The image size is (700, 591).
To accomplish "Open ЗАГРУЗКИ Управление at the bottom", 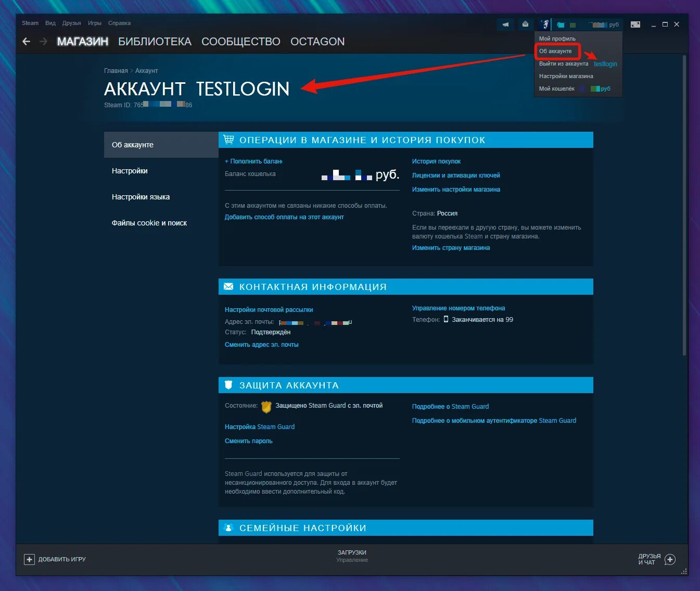I will tap(352, 556).
